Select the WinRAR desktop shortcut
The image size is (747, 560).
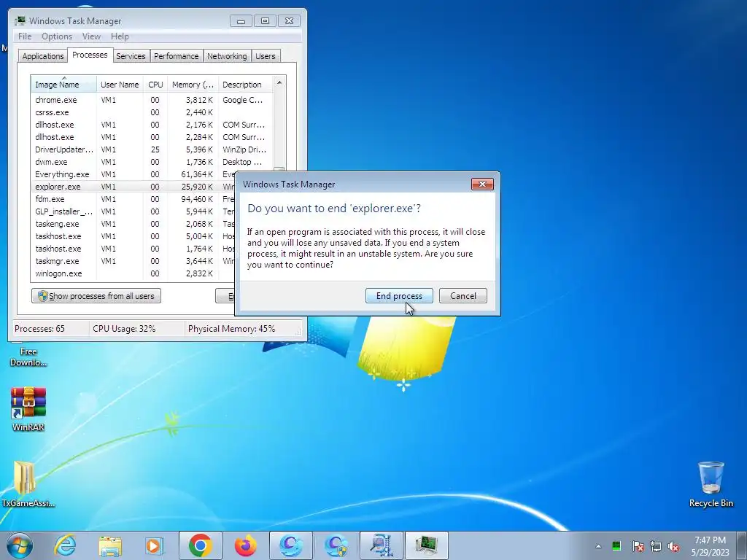28,409
